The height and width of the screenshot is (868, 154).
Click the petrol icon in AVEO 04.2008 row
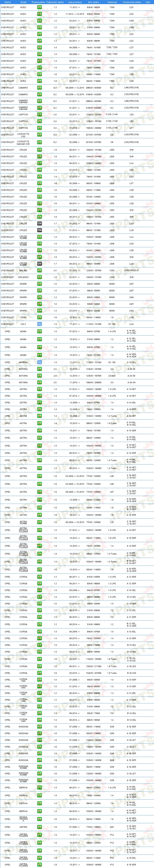point(39,48)
